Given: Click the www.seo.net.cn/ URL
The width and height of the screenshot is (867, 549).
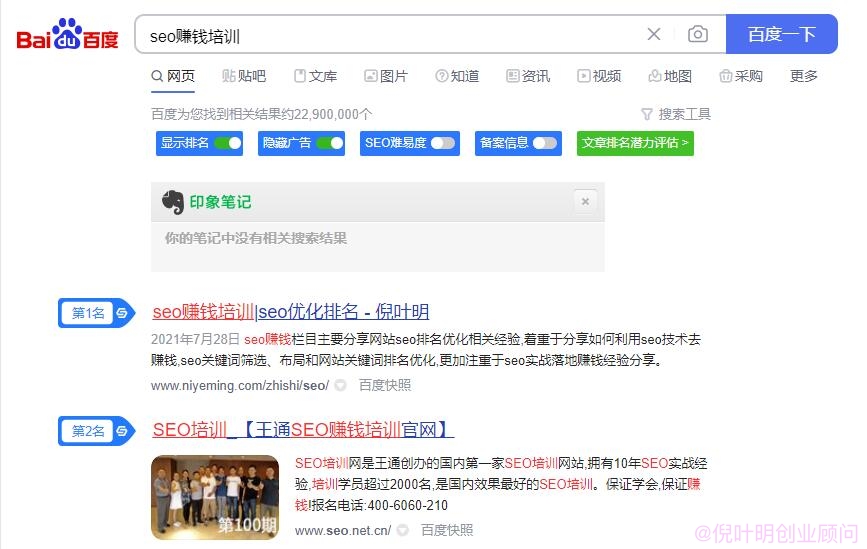Looking at the screenshot, I should tap(343, 531).
